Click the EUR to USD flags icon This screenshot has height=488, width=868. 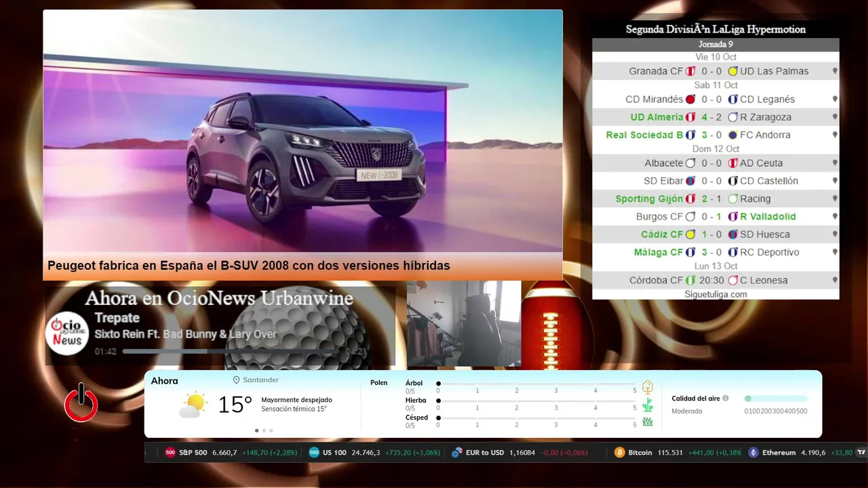pos(457,453)
